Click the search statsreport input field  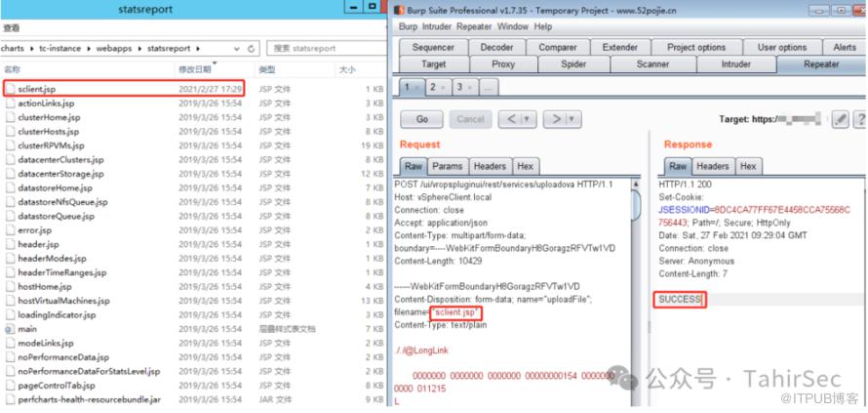click(x=322, y=48)
